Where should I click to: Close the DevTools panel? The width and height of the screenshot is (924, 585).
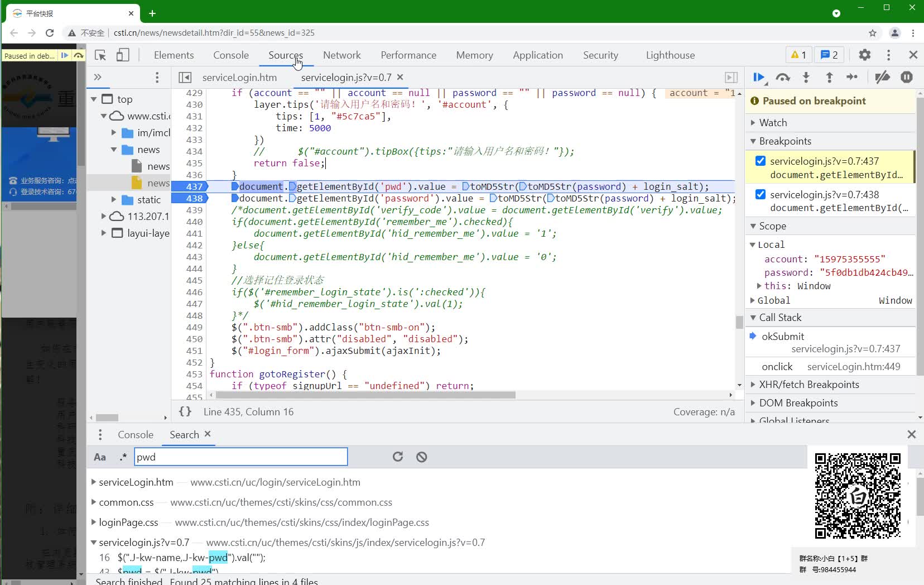coord(913,55)
